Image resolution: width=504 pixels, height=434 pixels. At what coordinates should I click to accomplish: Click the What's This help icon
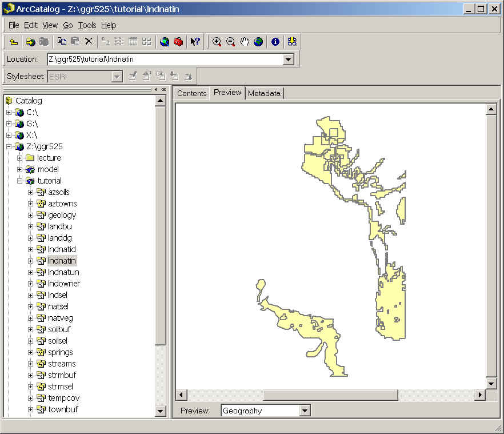click(x=195, y=42)
